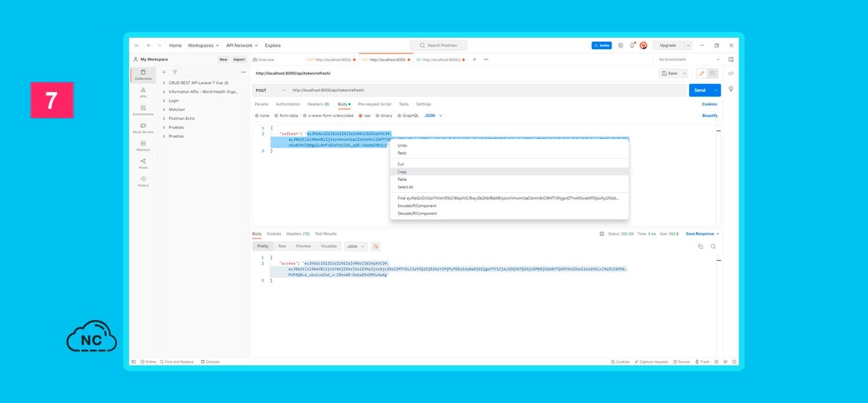
Task: Click the request Cookies link
Action: point(709,104)
